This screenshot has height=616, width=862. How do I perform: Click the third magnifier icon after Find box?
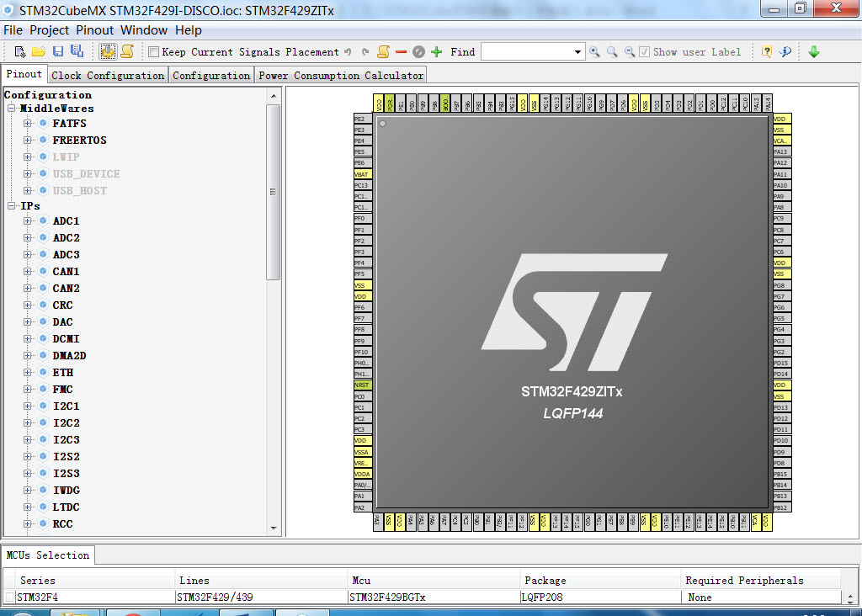(x=630, y=51)
